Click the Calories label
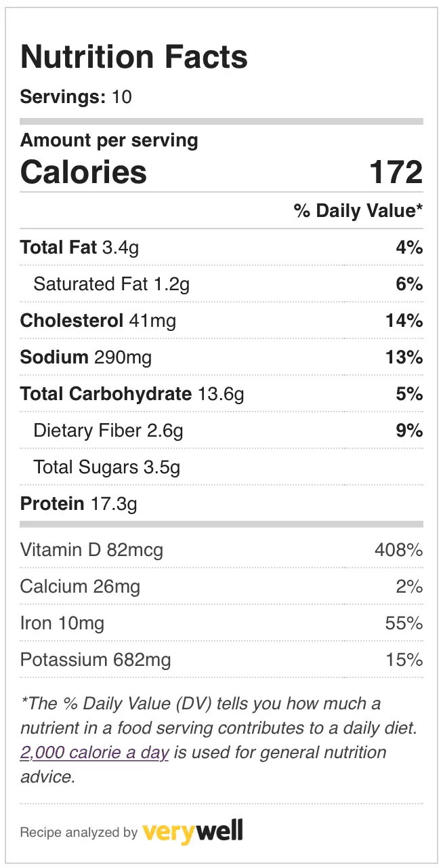Viewport: 443px width, 868px height. [83, 172]
